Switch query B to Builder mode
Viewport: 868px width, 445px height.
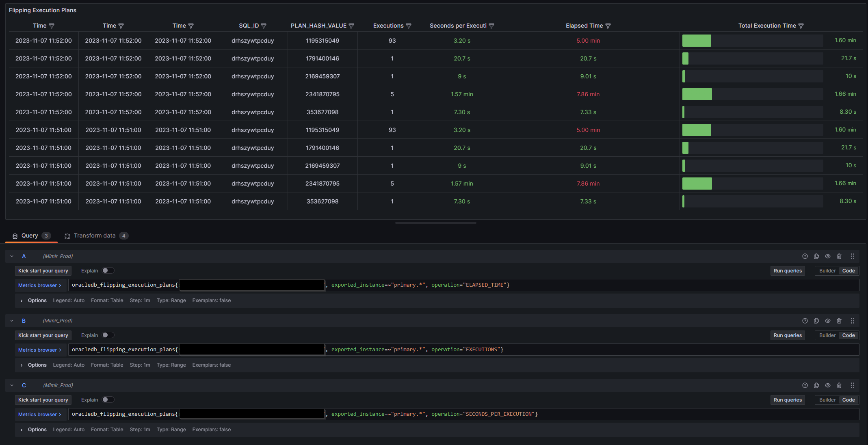click(827, 335)
